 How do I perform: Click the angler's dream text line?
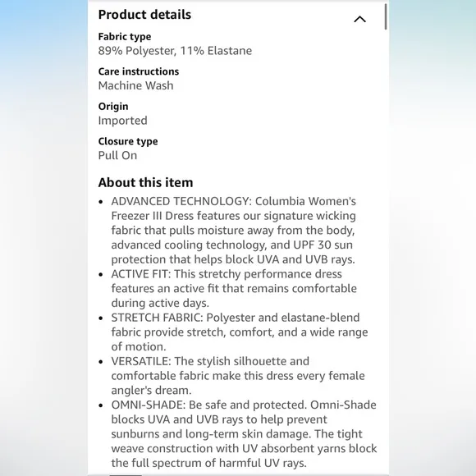point(151,391)
